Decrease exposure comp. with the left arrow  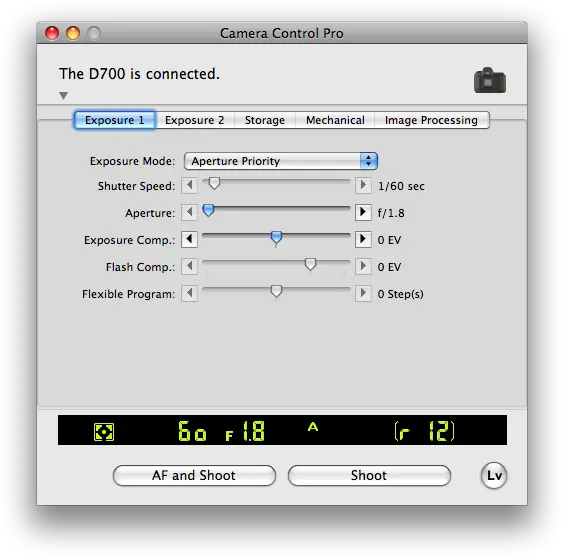tap(189, 239)
